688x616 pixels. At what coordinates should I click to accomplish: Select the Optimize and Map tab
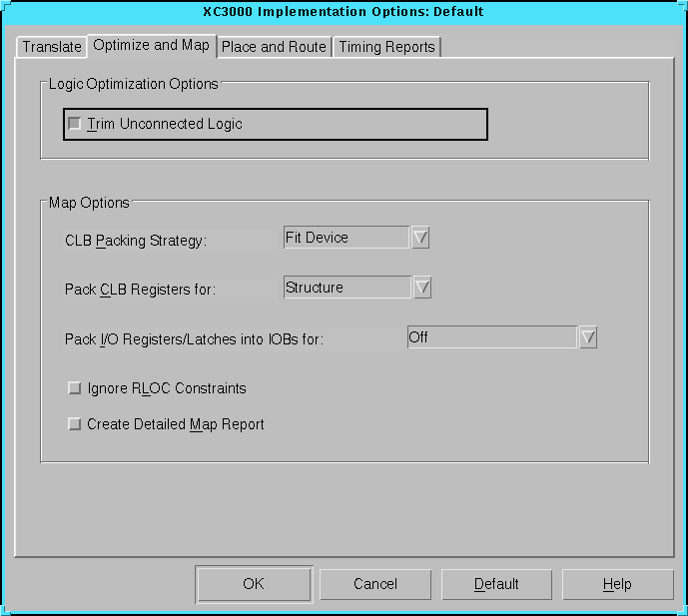pyautogui.click(x=151, y=46)
